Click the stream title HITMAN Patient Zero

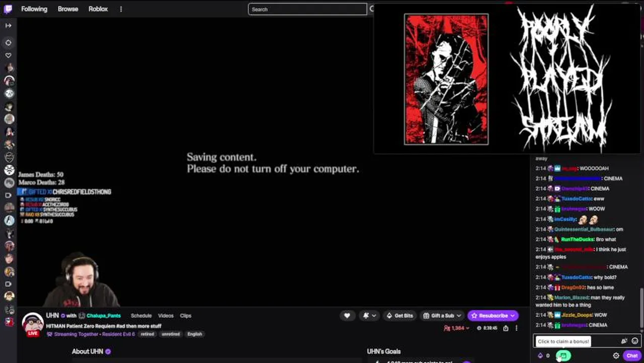tap(103, 326)
